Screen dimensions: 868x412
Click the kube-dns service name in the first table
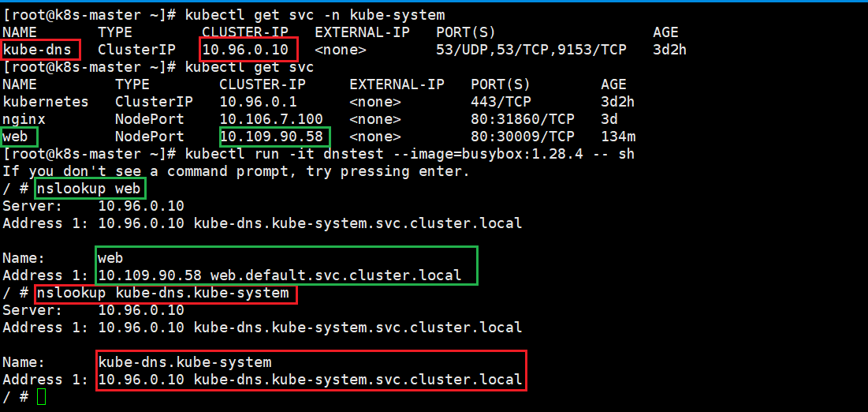(x=41, y=50)
